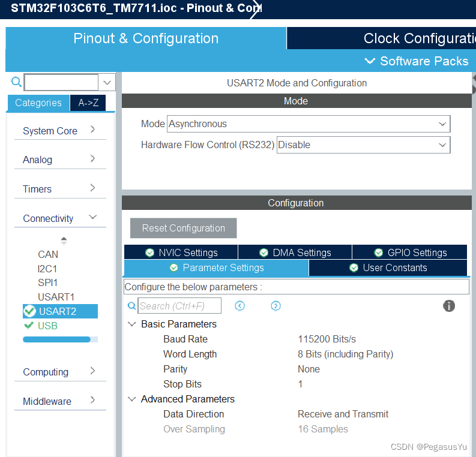Select USART2 peripheral in Connectivity list

tap(60, 311)
